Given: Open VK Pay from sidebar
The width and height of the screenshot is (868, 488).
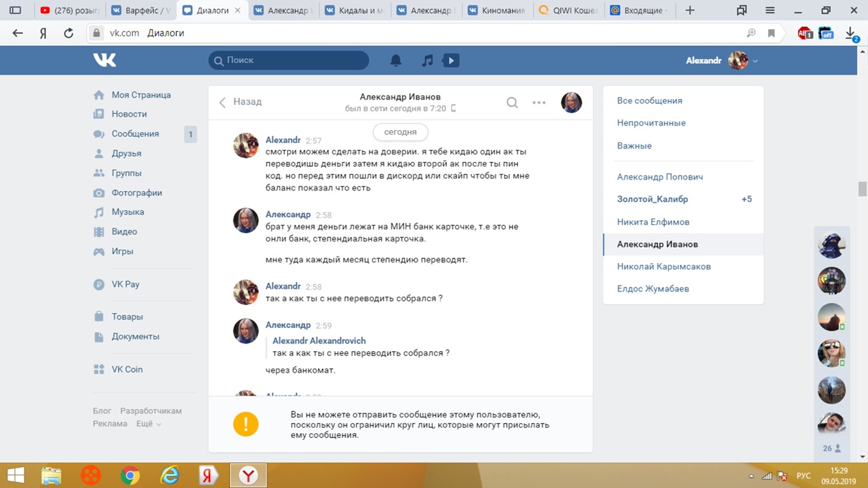Looking at the screenshot, I should [x=125, y=285].
